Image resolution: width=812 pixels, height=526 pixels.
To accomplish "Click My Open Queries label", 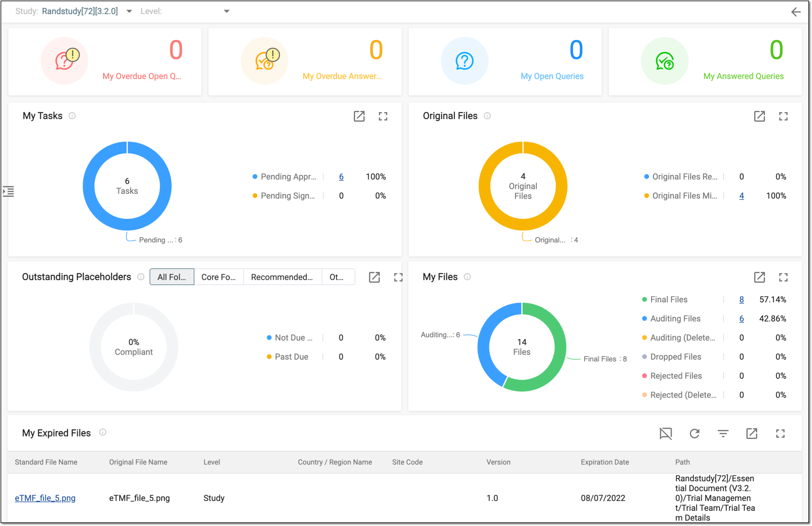I will (x=552, y=76).
